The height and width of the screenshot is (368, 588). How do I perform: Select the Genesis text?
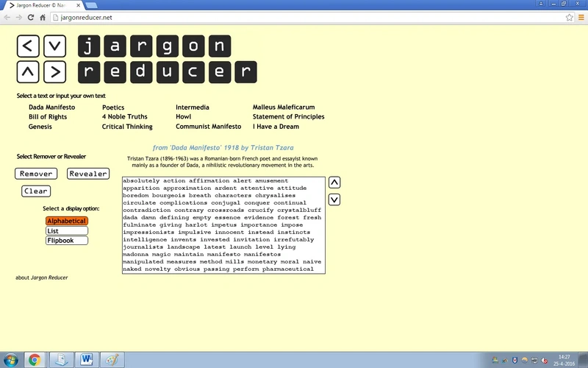[40, 127]
